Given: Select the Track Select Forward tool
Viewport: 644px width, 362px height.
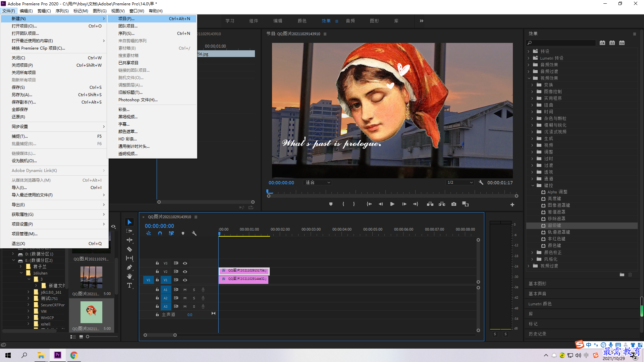Looking at the screenshot, I should pyautogui.click(x=129, y=231).
